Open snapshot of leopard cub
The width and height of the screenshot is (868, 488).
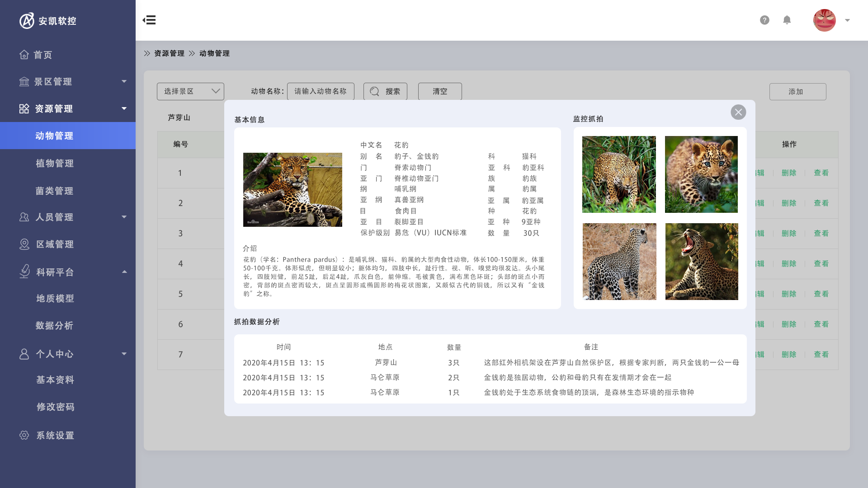701,174
